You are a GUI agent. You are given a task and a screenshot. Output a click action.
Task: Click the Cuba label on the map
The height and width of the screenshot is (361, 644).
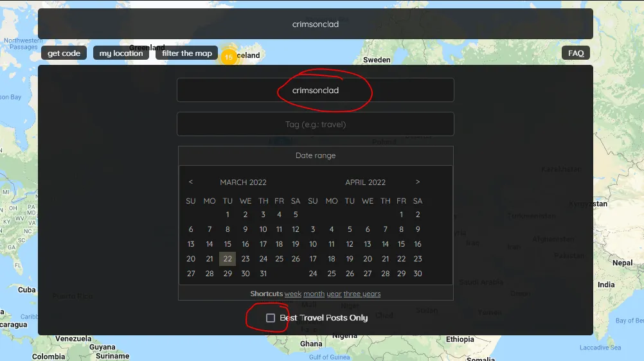point(27,290)
